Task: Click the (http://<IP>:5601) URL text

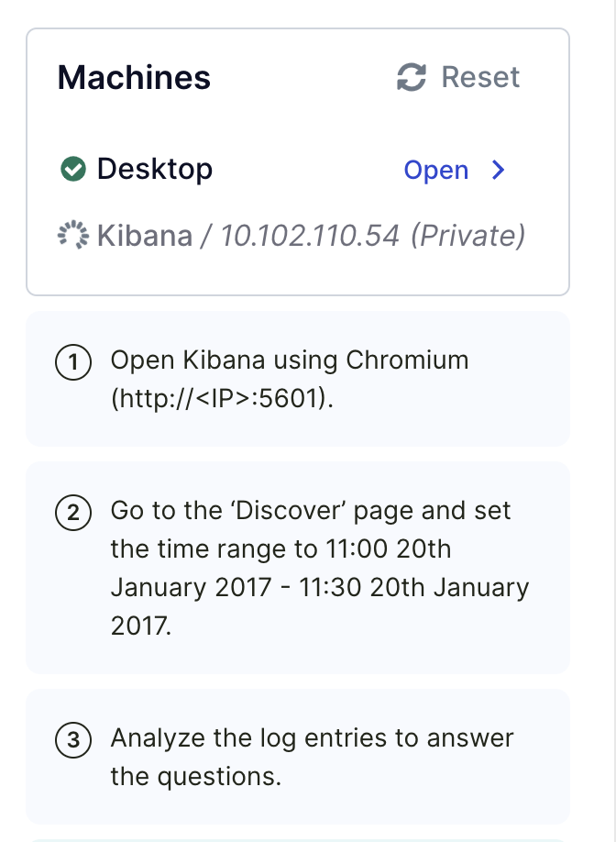Action: click(x=222, y=398)
